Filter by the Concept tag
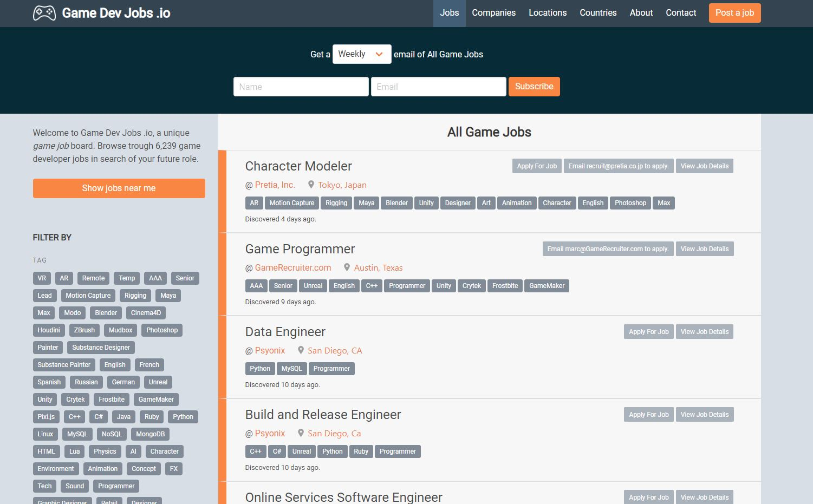Viewport: 813px width, 504px height. click(x=144, y=469)
